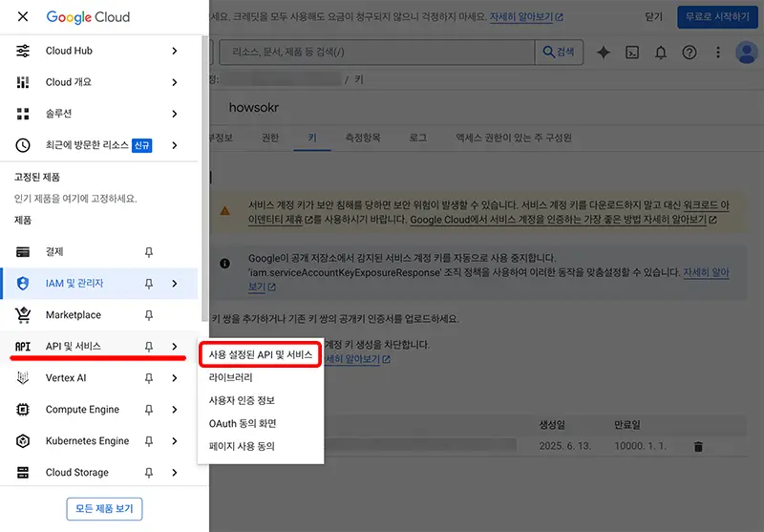
Task: Click the clock icon for recent resources
Action: (23, 145)
